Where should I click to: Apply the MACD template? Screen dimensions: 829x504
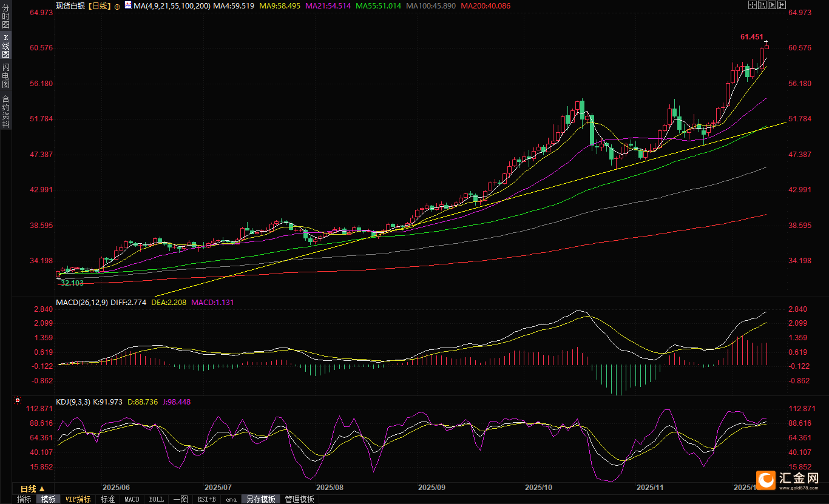click(132, 499)
